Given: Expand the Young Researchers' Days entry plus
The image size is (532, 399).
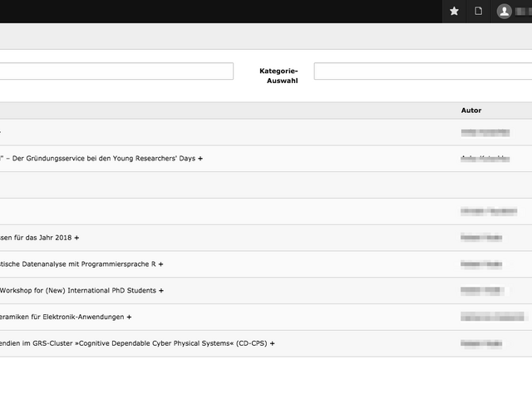Looking at the screenshot, I should [x=200, y=158].
